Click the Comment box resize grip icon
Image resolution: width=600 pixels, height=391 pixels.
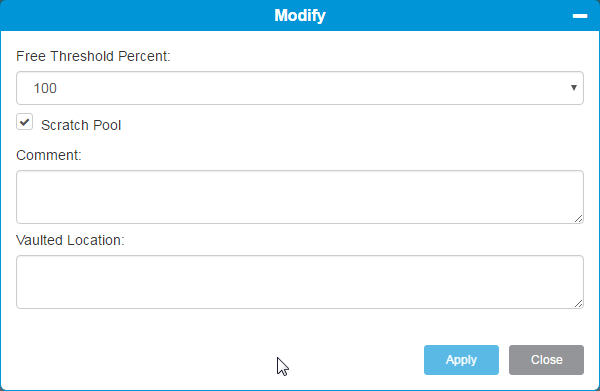click(578, 218)
